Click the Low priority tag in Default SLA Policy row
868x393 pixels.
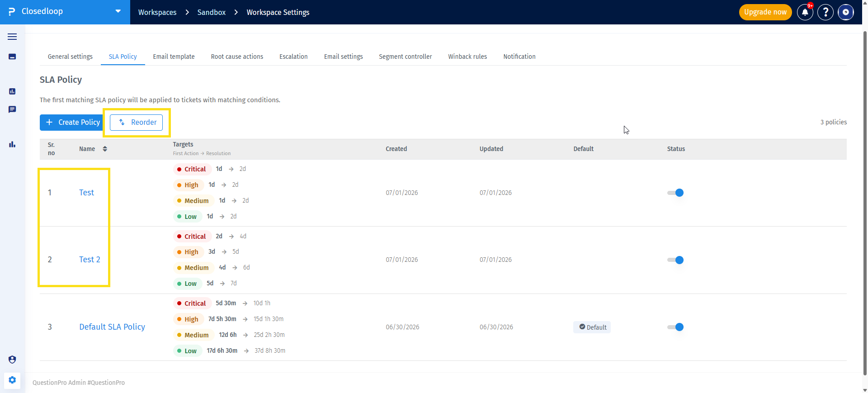click(x=188, y=351)
